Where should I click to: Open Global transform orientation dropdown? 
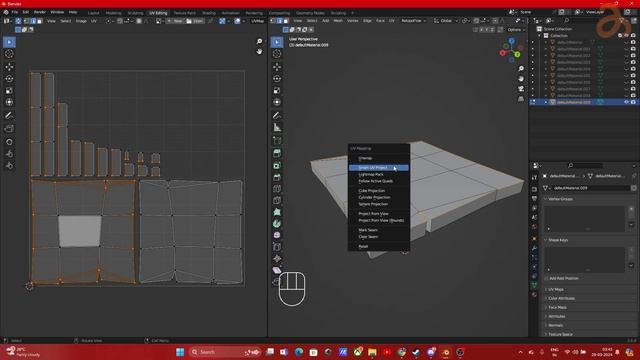click(x=446, y=21)
